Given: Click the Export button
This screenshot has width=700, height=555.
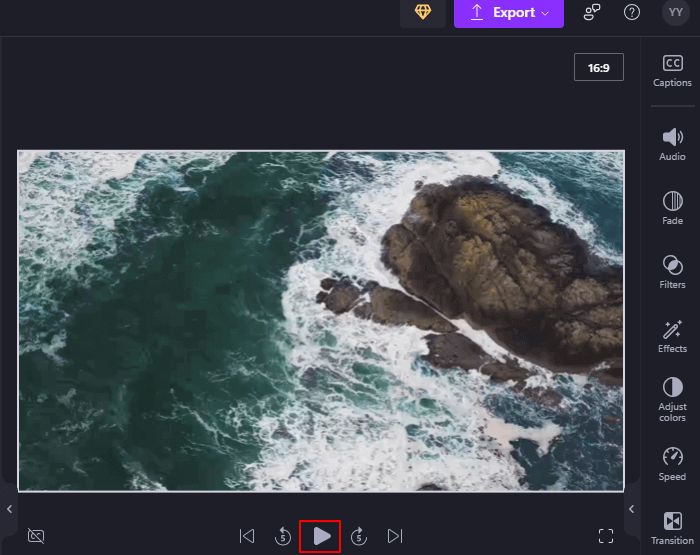Looking at the screenshot, I should (x=508, y=12).
